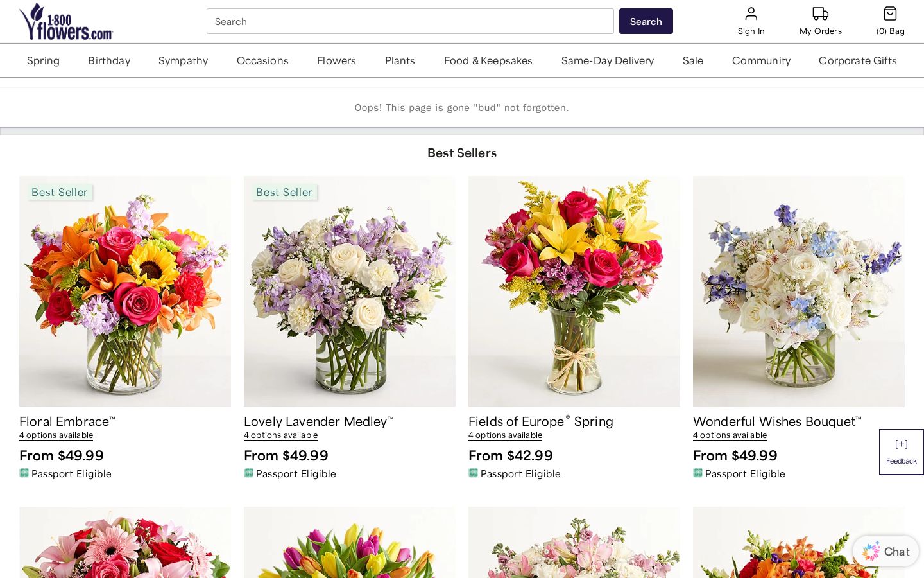Open the Sign In account icon
This screenshot has height=578, width=924.
[x=751, y=14]
